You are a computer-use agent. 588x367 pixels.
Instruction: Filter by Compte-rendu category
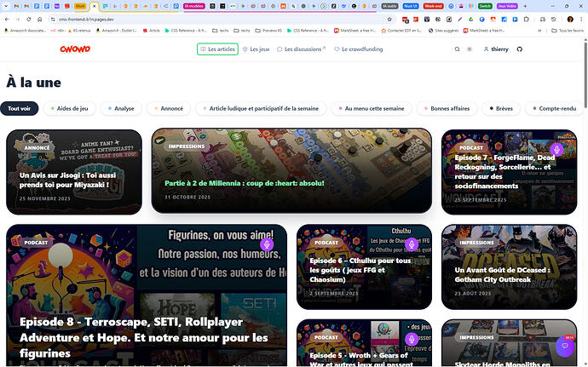click(x=554, y=108)
